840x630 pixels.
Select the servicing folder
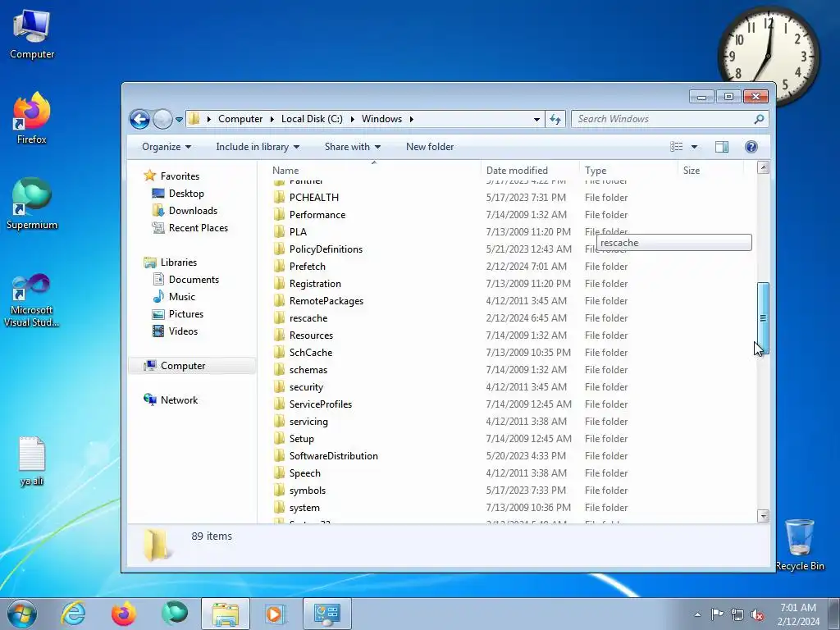coord(308,422)
